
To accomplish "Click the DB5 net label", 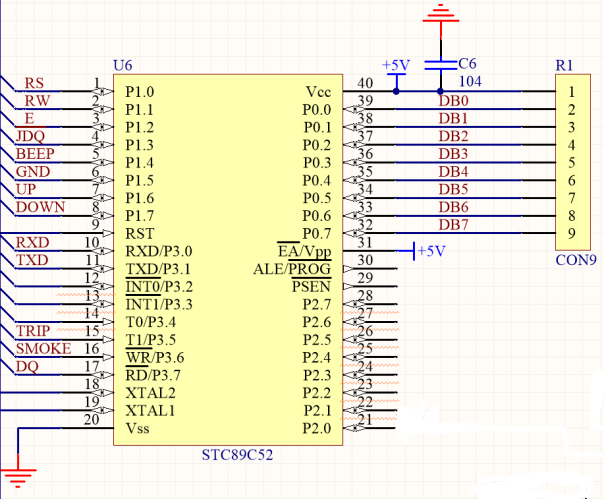I will (453, 189).
